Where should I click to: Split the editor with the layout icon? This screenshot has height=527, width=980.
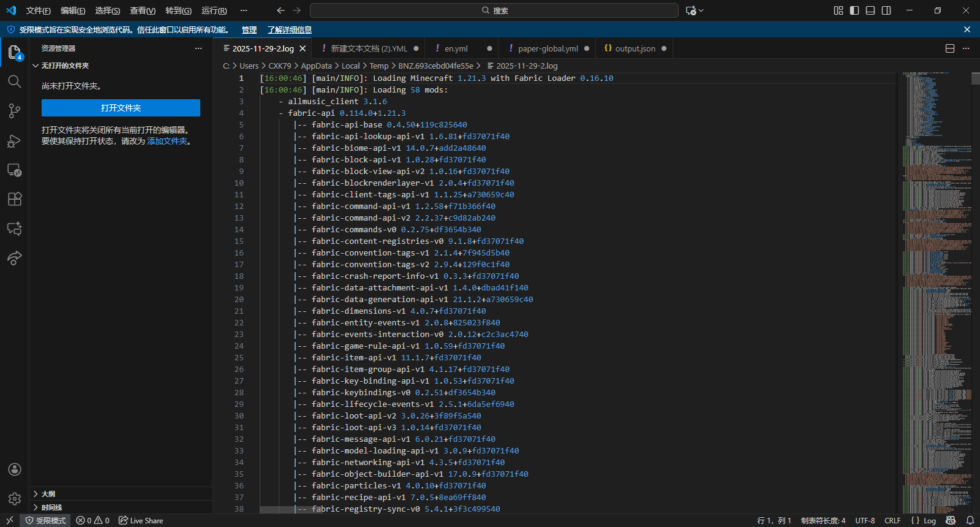point(950,48)
